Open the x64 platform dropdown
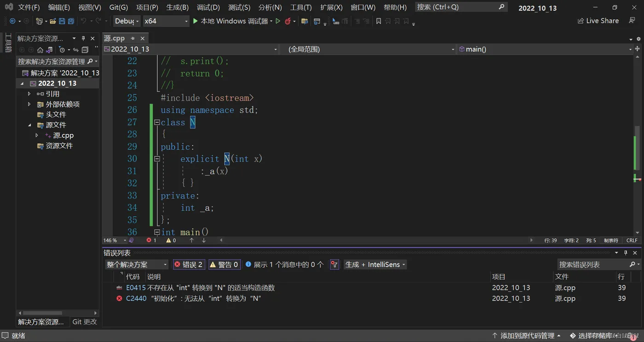The width and height of the screenshot is (644, 342). (166, 21)
